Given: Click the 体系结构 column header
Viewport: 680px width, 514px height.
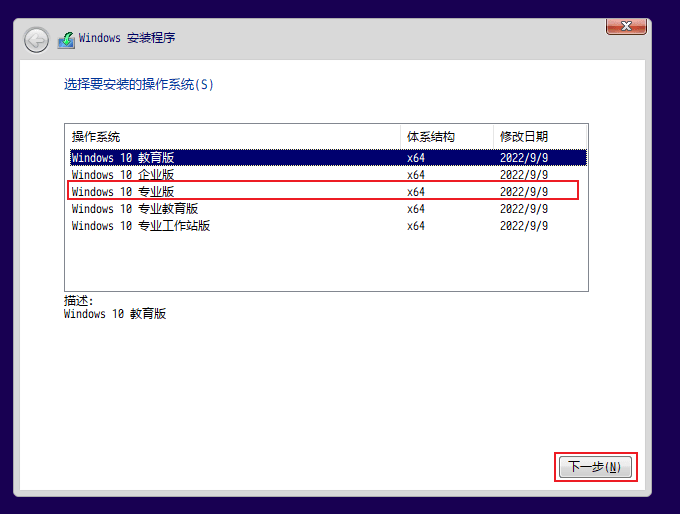Looking at the screenshot, I should click(x=447, y=137).
